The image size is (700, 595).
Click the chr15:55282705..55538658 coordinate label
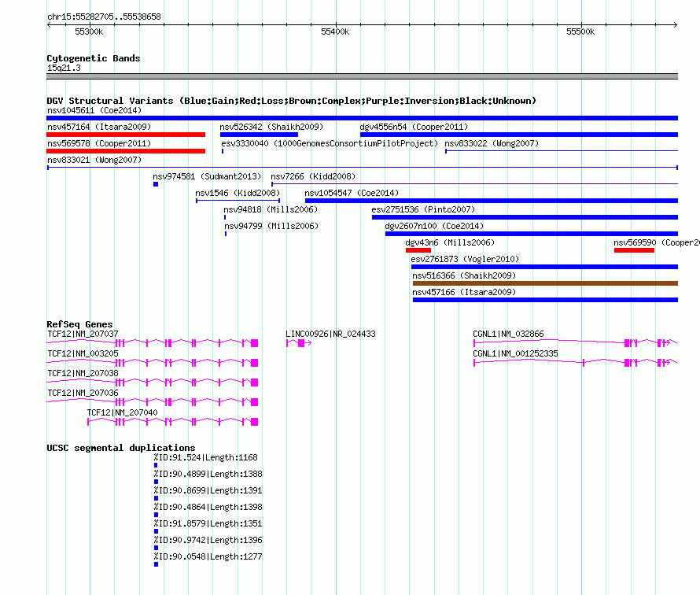(x=104, y=17)
